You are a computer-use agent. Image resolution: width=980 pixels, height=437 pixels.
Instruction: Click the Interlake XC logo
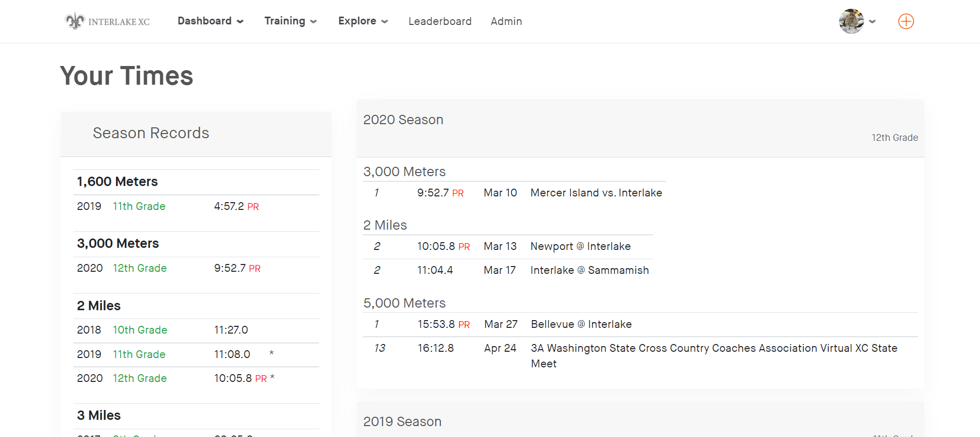(x=108, y=21)
